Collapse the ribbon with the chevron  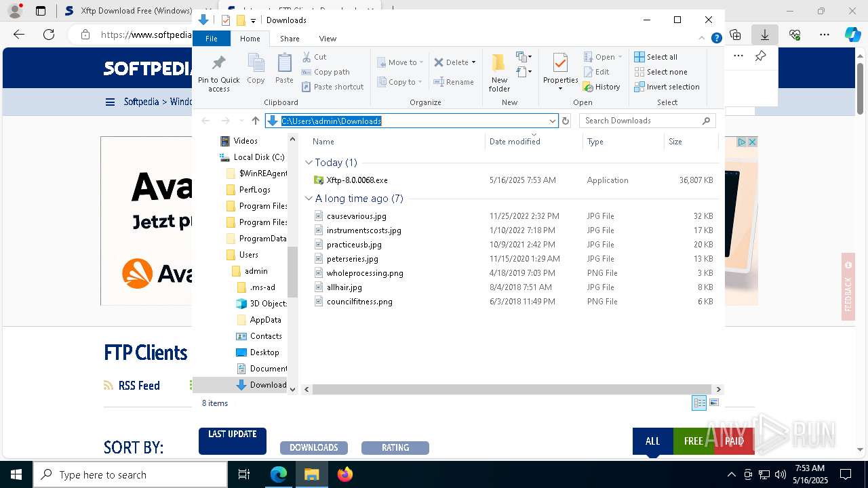click(x=703, y=39)
